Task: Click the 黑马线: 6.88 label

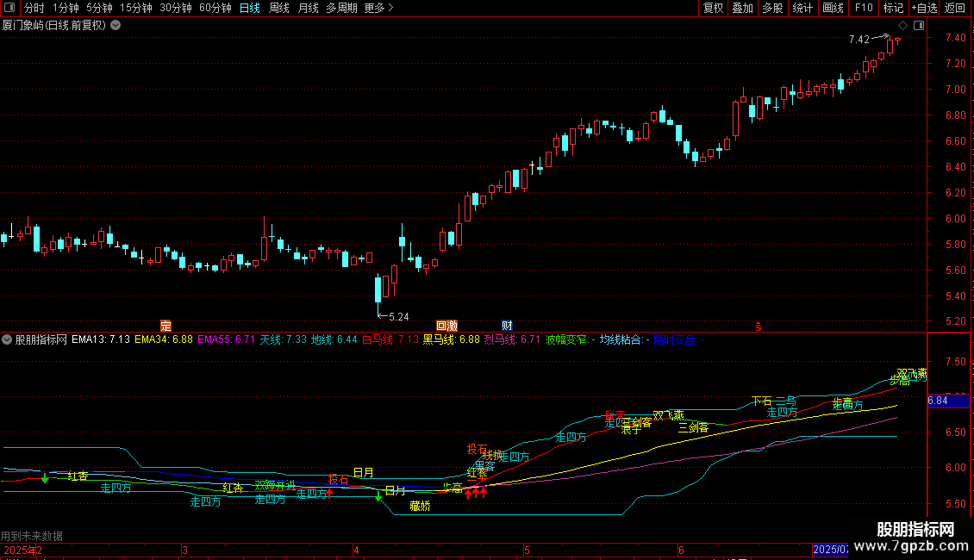Action: tap(452, 339)
